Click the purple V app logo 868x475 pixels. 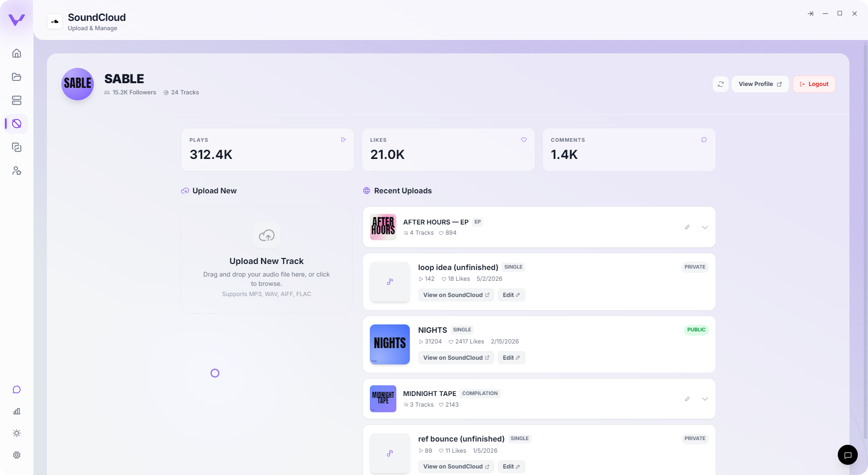[x=17, y=20]
